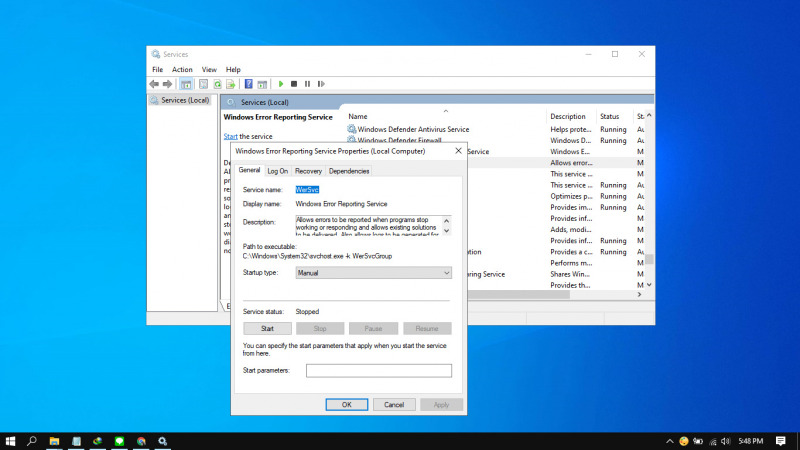Click the Services app taskbar icon
The width and height of the screenshot is (800, 450).
pyautogui.click(x=163, y=441)
